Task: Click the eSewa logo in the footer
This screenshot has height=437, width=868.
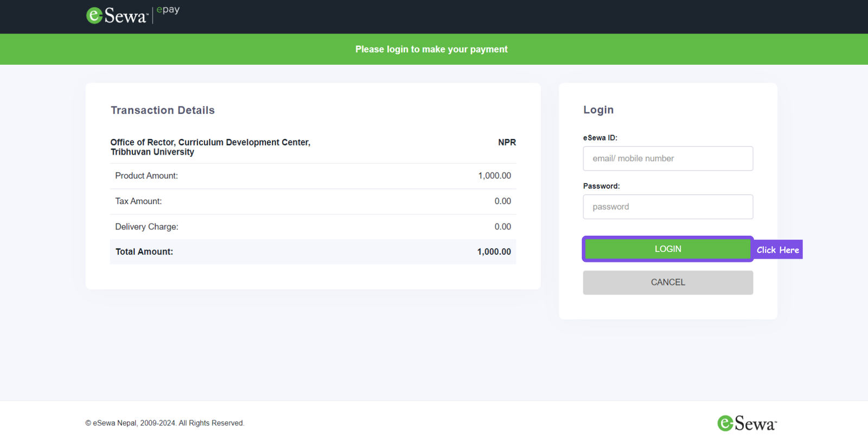Action: [747, 423]
